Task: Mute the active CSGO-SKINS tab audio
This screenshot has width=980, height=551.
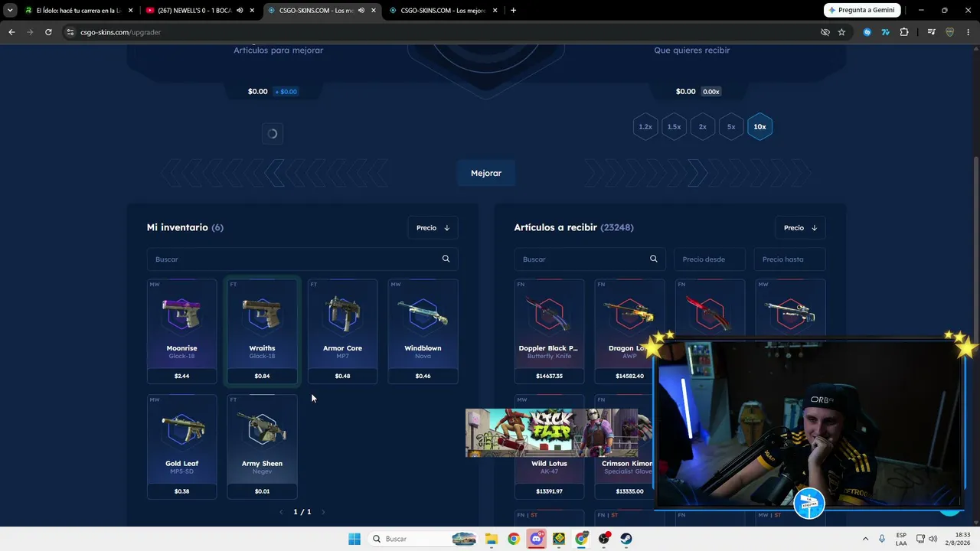Action: [x=361, y=10]
